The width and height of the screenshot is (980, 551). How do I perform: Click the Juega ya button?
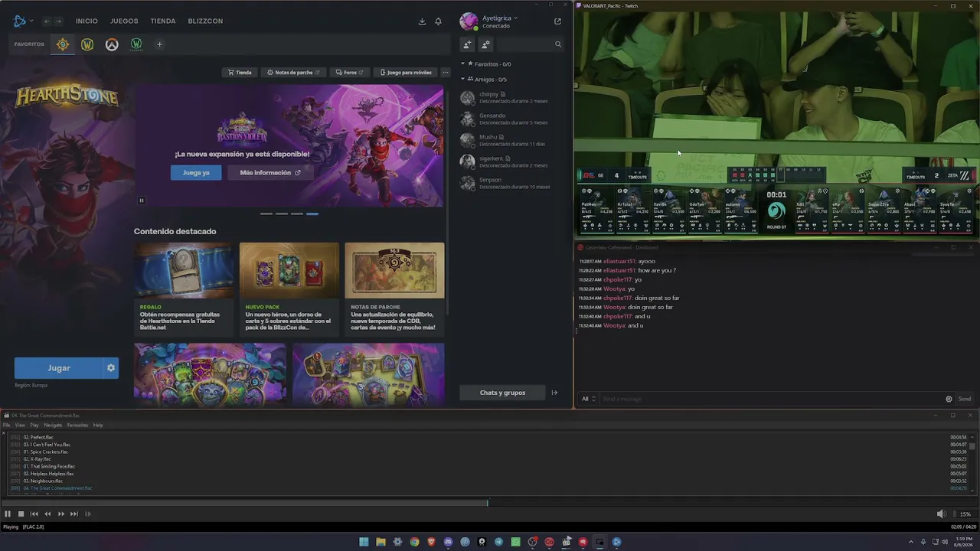196,173
